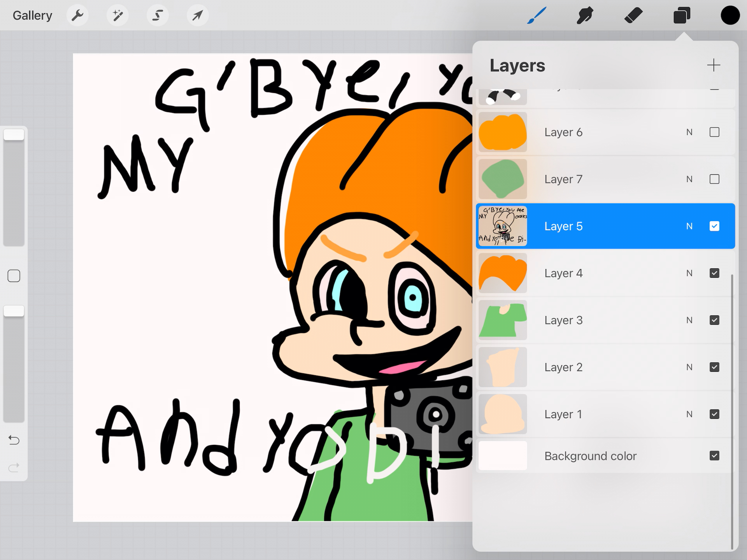Select Layer 1 head shape thumbnail
This screenshot has width=747, height=560.
pos(503,414)
